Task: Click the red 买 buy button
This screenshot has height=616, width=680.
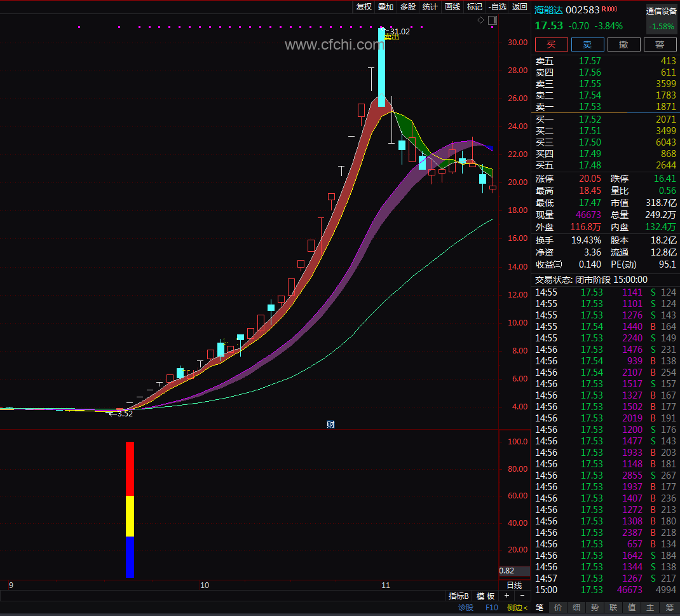Action: [x=551, y=44]
